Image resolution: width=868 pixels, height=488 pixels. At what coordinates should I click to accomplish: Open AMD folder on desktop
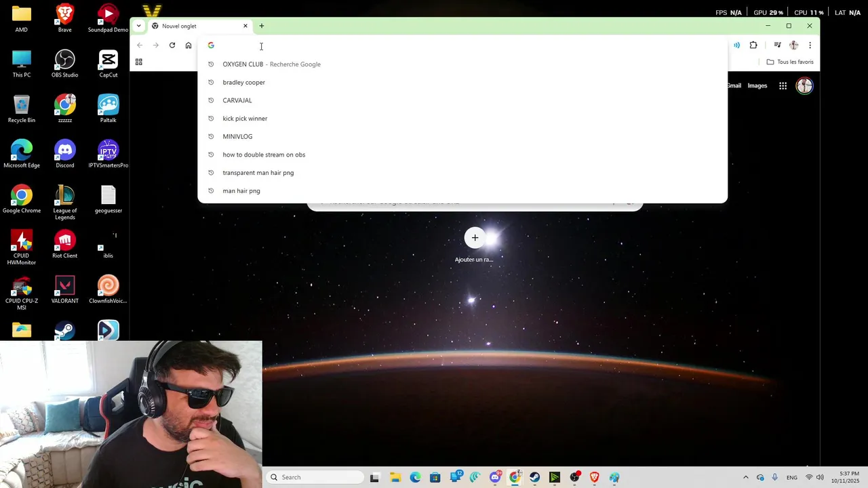pyautogui.click(x=22, y=19)
